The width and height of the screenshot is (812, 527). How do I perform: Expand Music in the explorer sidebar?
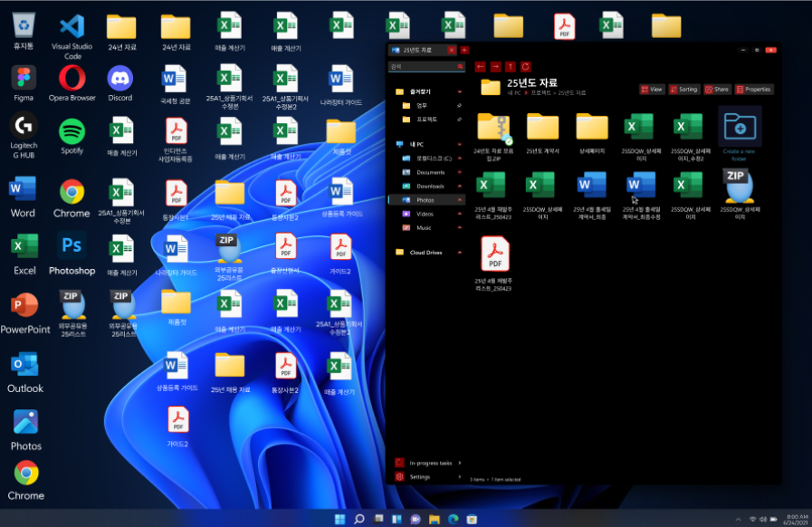click(x=459, y=227)
